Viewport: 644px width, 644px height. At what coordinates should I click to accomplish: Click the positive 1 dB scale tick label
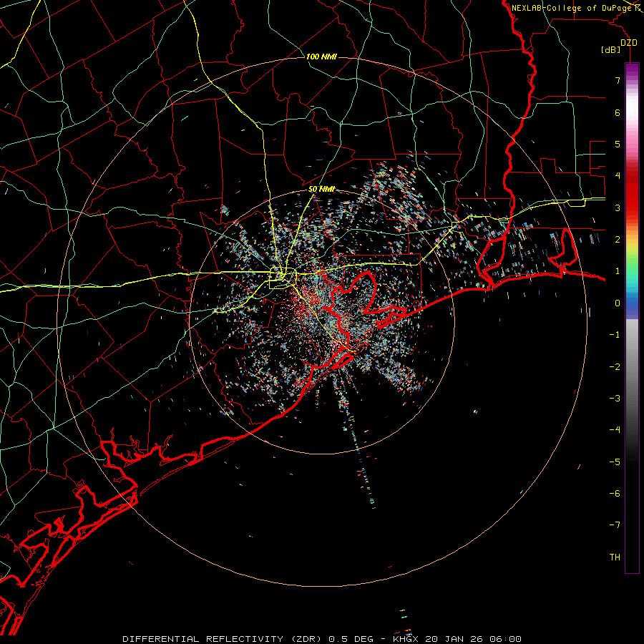pos(618,271)
